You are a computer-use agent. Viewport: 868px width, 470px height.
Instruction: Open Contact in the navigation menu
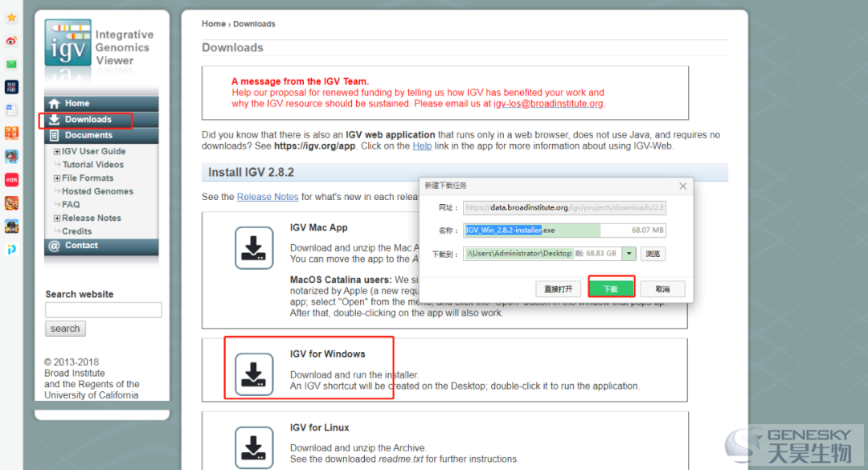pos(81,245)
